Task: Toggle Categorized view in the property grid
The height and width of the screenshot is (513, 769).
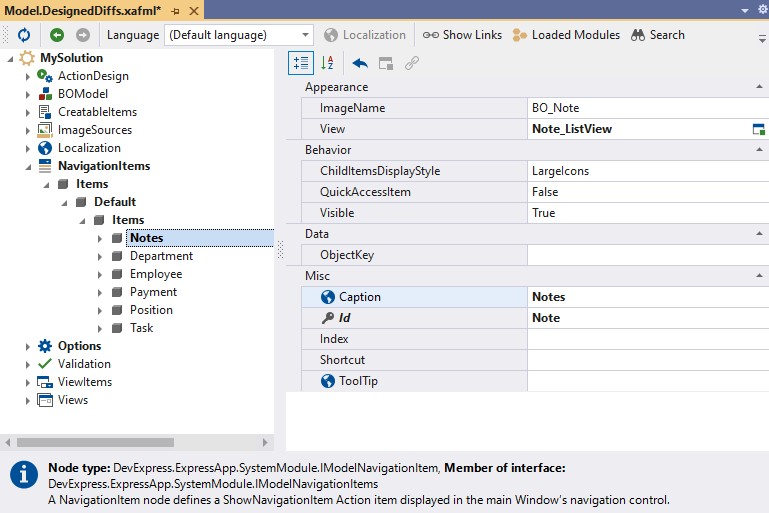Action: point(301,63)
